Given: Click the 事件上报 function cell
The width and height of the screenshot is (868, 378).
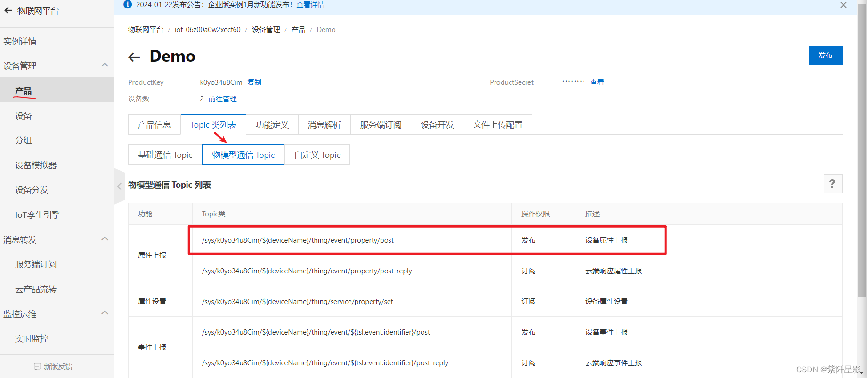Looking at the screenshot, I should [x=152, y=347].
